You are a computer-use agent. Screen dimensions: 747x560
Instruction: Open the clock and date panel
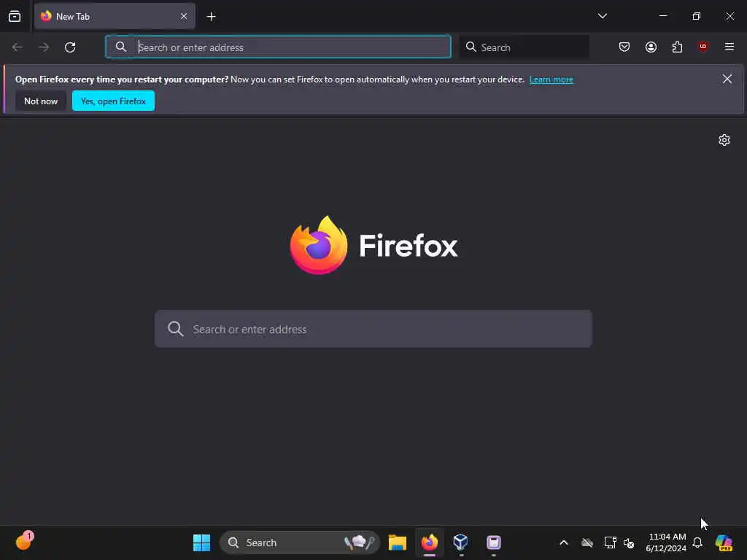tap(666, 542)
